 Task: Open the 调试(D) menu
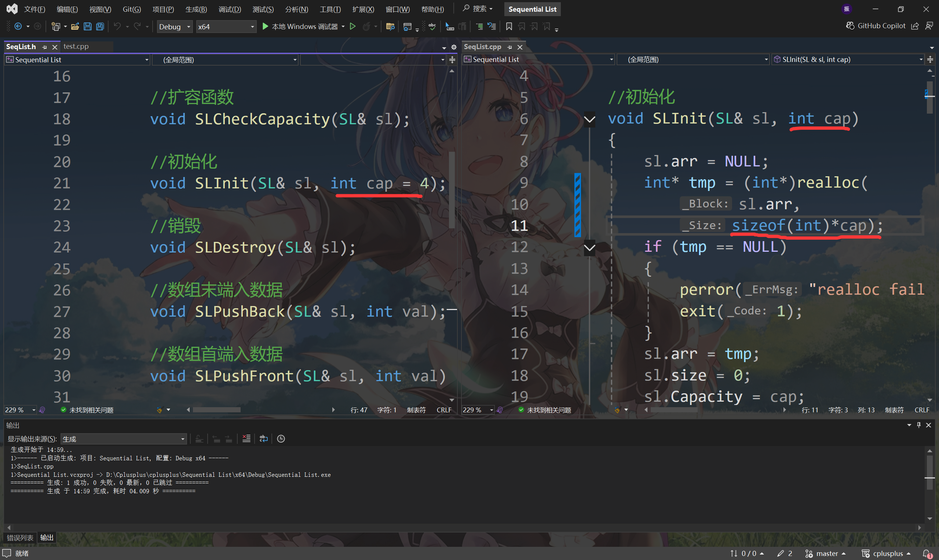coord(230,9)
